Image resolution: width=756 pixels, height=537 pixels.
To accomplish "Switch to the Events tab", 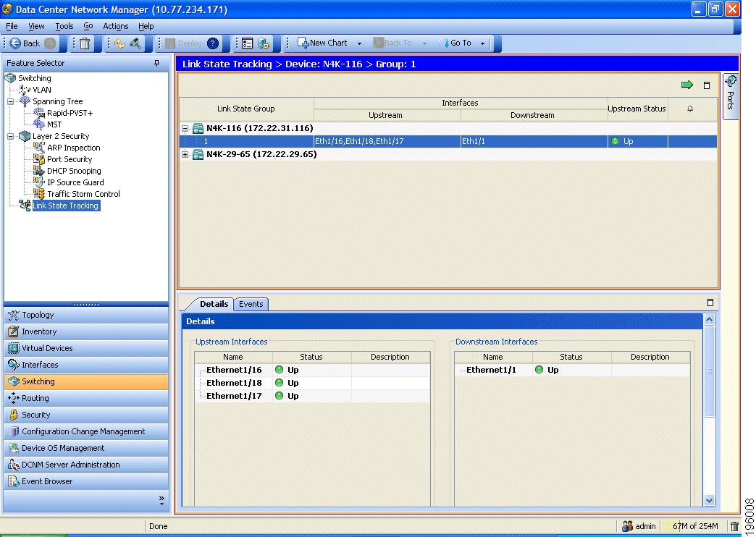I will [251, 304].
